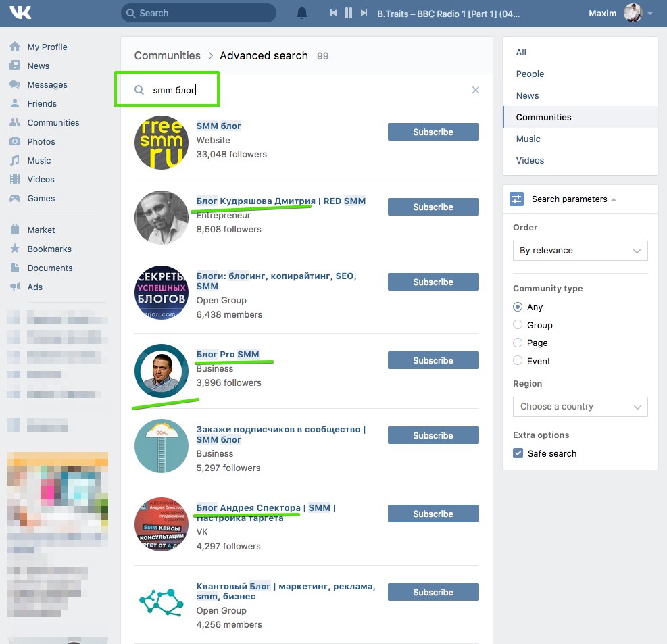Click the free smm ru avatar
Viewport: 667px width, 644px height.
[162, 143]
